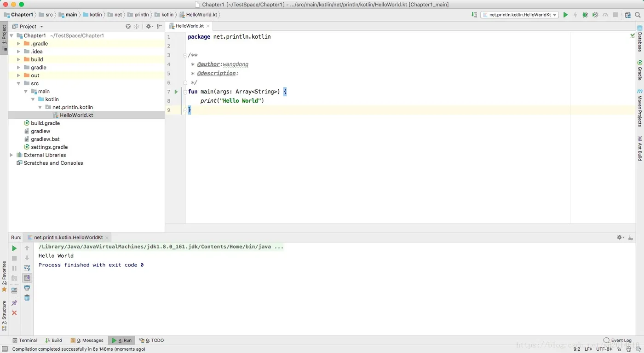
Task: Open the Terminal tool window tab
Action: tap(25, 341)
